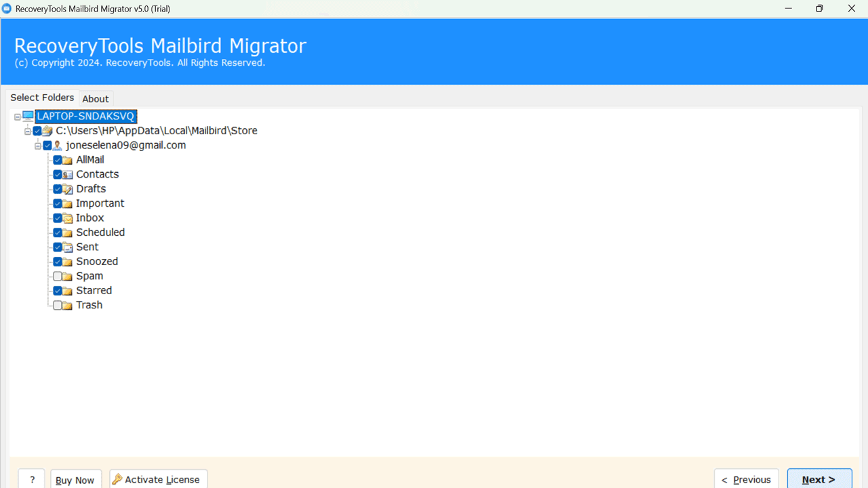Select the joneselena09@gmail.com label

click(126, 146)
